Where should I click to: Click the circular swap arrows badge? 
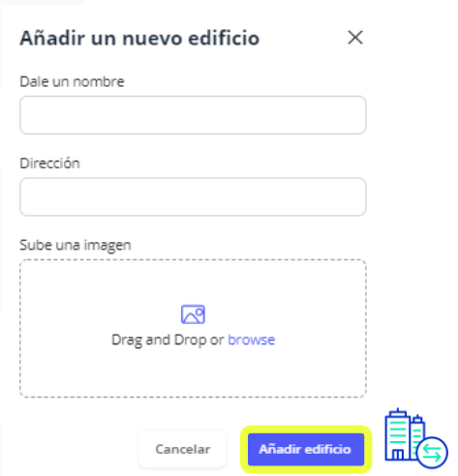coord(432,453)
